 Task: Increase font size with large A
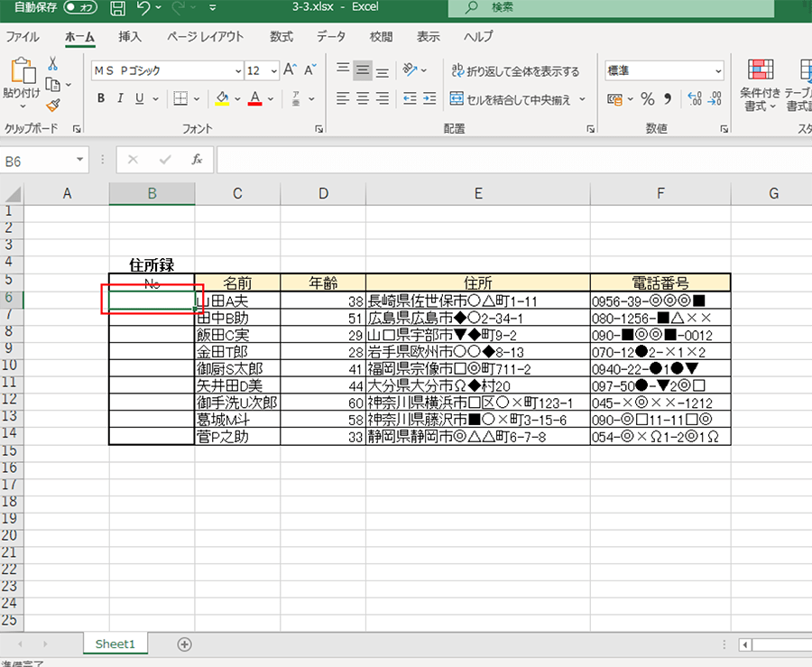(290, 69)
